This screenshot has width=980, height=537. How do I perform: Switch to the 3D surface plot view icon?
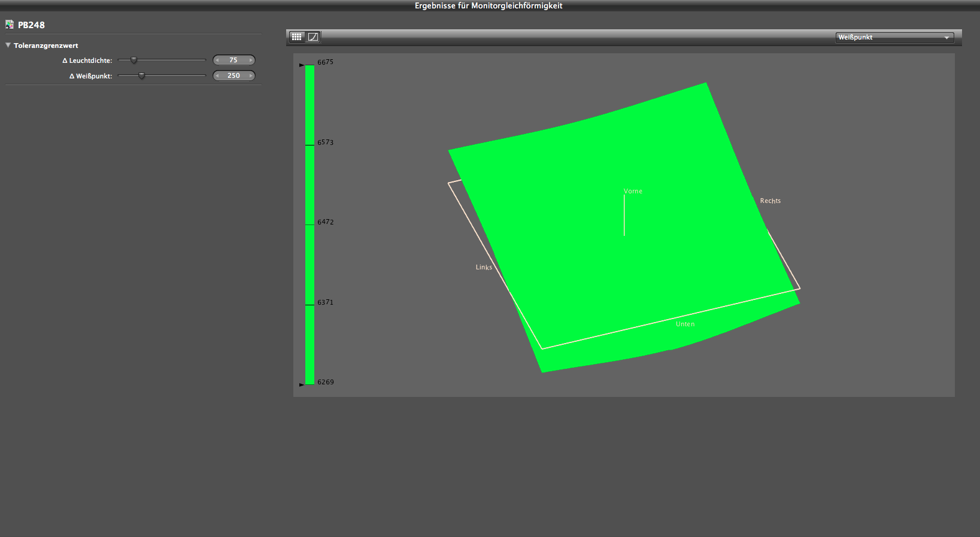click(313, 37)
